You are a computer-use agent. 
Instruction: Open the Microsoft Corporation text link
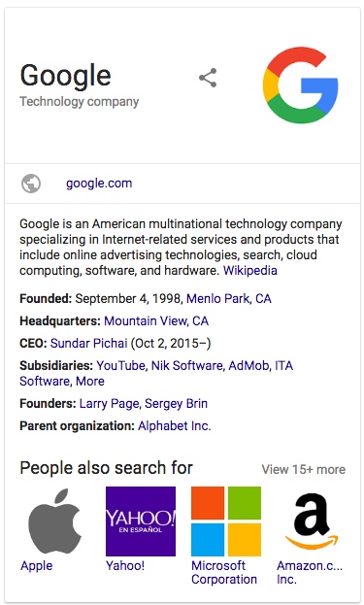point(224,573)
